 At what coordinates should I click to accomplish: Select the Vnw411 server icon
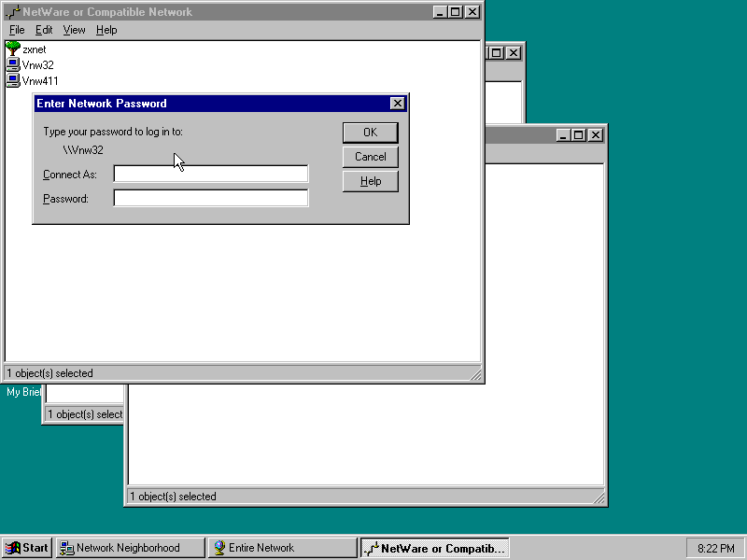13,80
